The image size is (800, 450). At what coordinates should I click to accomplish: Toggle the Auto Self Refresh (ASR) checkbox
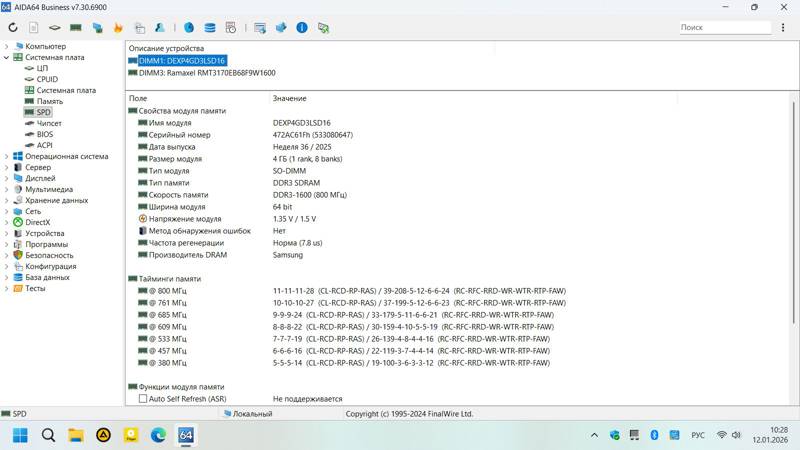143,398
